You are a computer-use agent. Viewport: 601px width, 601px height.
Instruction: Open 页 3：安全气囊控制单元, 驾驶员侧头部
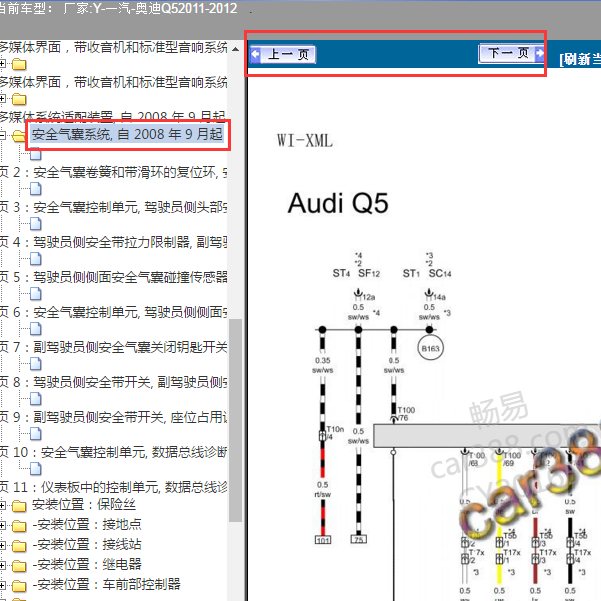[113, 207]
